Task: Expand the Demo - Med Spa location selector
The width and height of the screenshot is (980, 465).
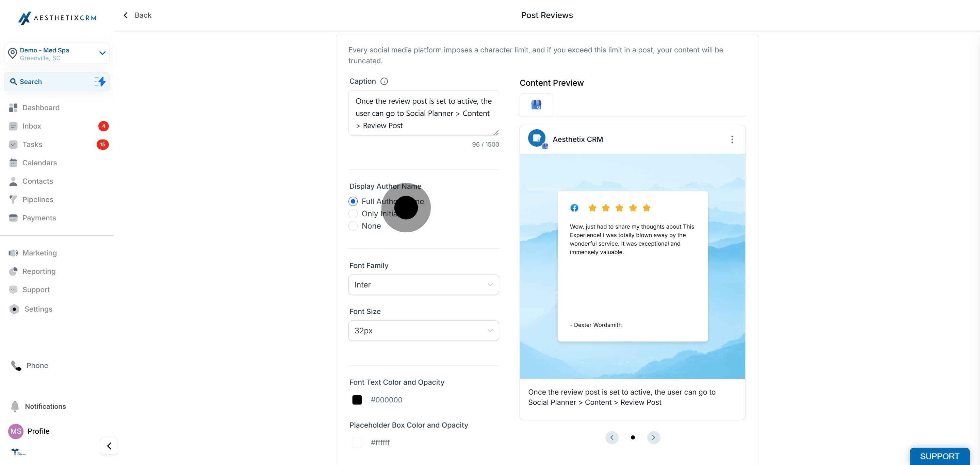Action: [57, 54]
